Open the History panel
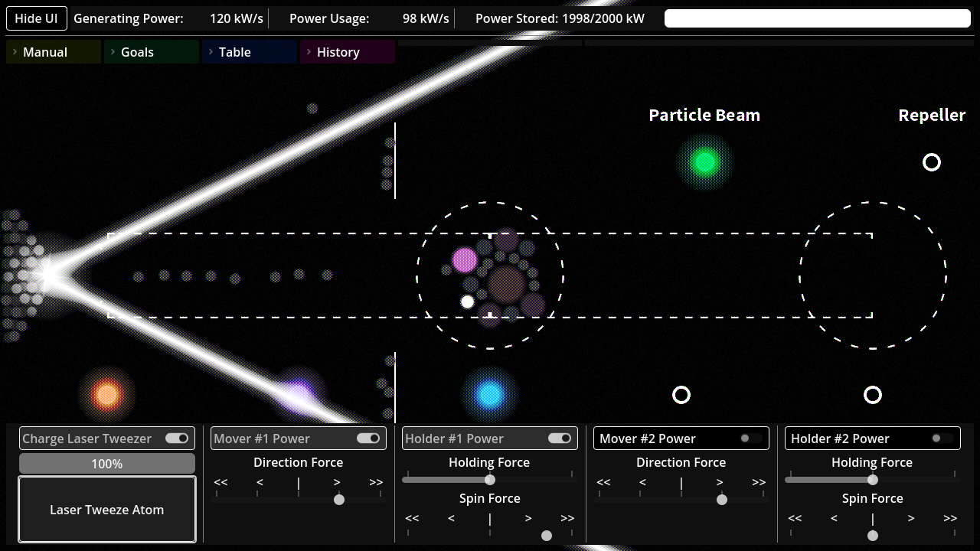980x551 pixels. click(348, 52)
